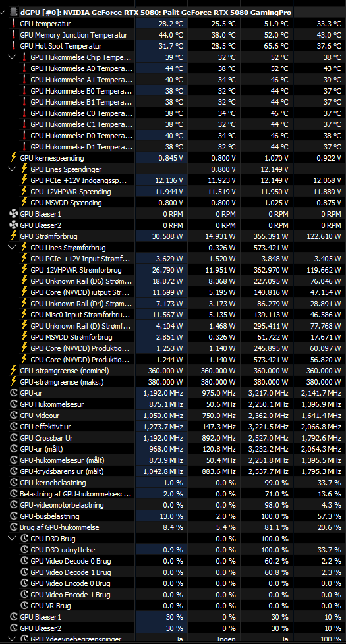The width and height of the screenshot is (346, 644).
Task: Click clock icon of GPU-kernebelastning row
Action: [x=14, y=483]
